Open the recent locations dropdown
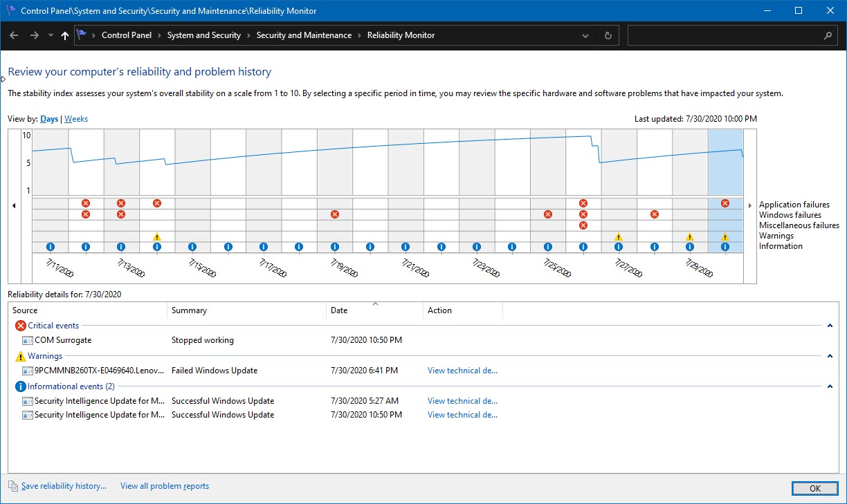This screenshot has height=504, width=847. pos(51,35)
